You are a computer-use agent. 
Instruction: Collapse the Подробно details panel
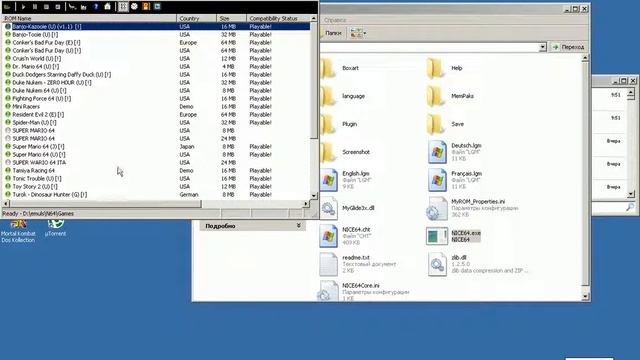click(299, 226)
